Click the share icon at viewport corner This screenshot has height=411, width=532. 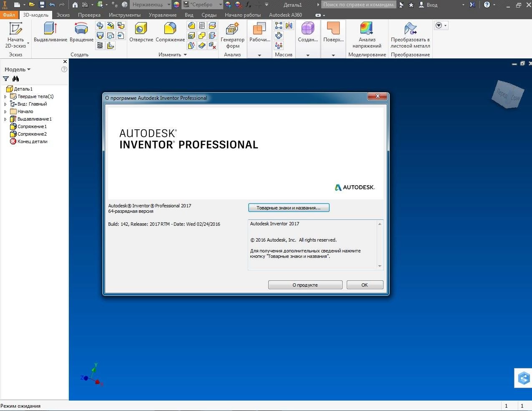(523, 378)
